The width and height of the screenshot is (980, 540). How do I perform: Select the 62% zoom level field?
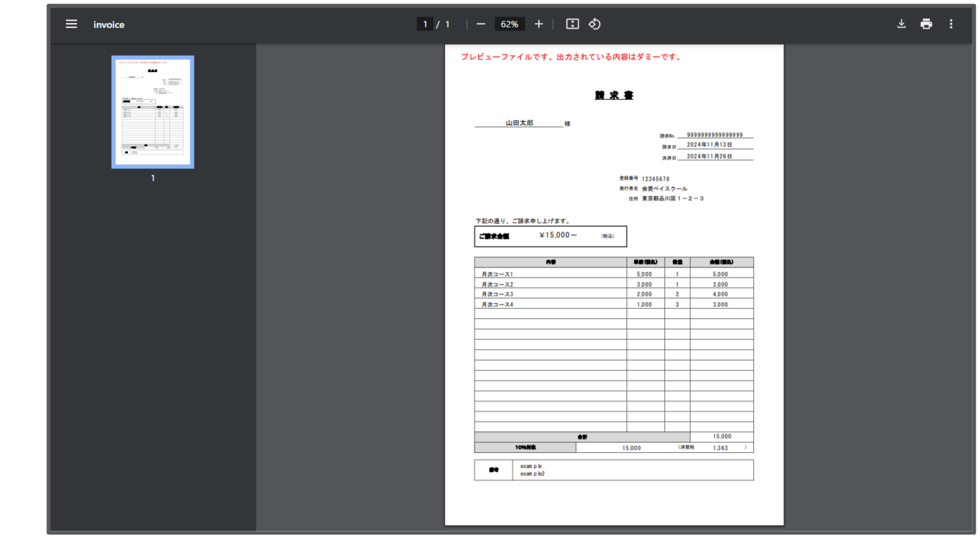click(x=509, y=24)
